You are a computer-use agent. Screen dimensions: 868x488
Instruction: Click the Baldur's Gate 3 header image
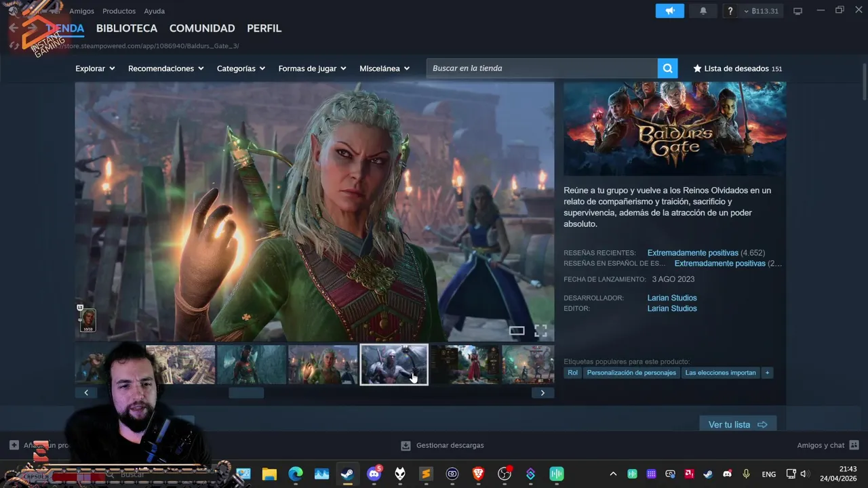click(675, 129)
